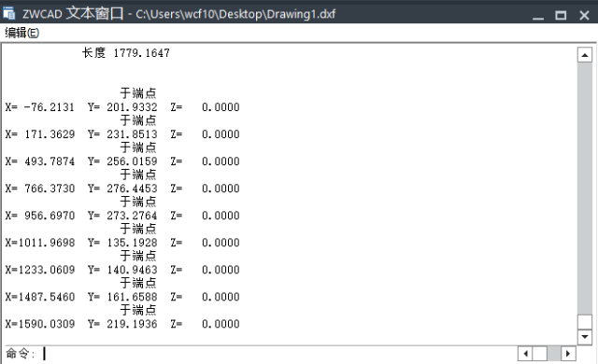Click the X= 171.3629 value

[x=39, y=134]
